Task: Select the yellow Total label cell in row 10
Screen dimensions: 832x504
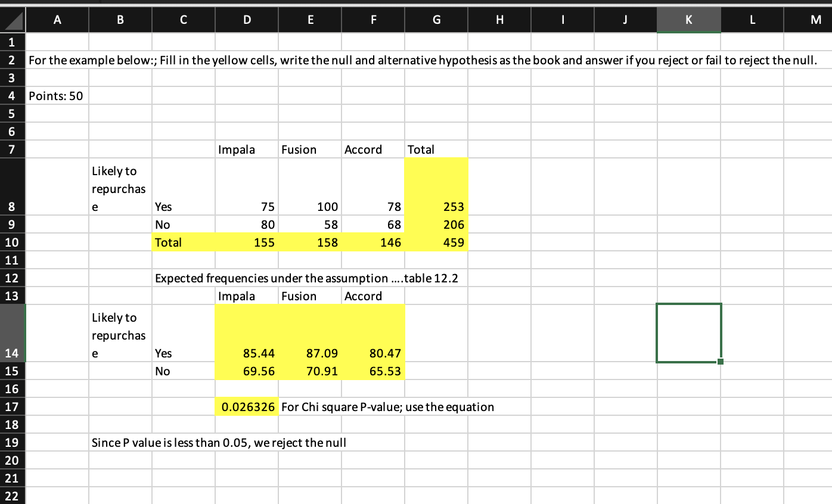Action: [183, 242]
